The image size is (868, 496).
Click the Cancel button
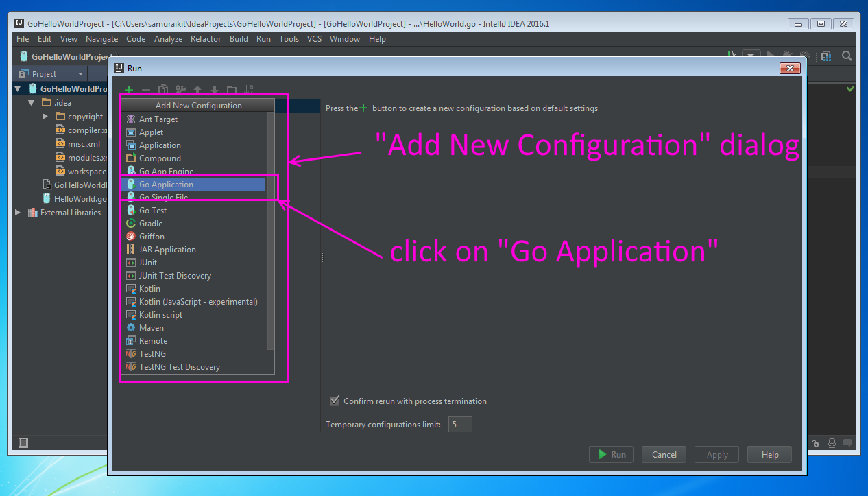pos(664,454)
